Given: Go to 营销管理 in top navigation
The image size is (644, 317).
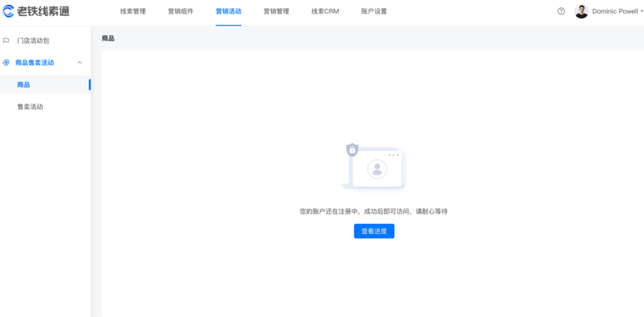Looking at the screenshot, I should tap(276, 11).
